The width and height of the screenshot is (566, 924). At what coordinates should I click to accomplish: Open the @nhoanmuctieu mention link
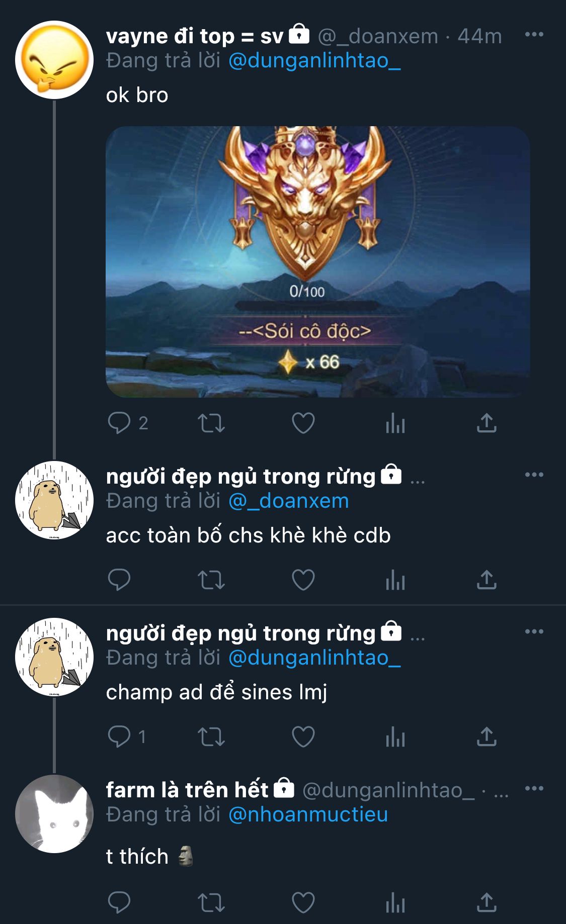[308, 814]
